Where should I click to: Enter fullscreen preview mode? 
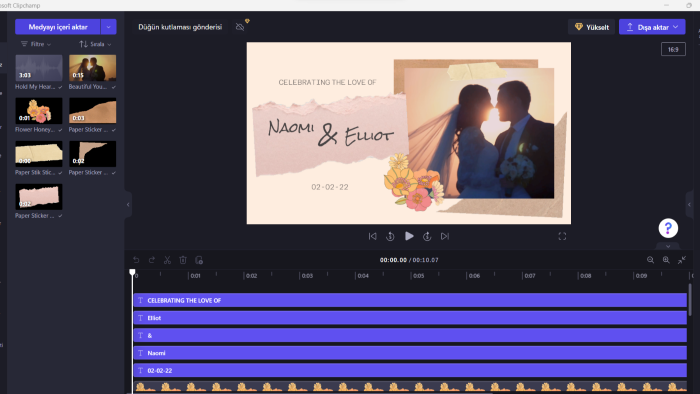point(562,236)
